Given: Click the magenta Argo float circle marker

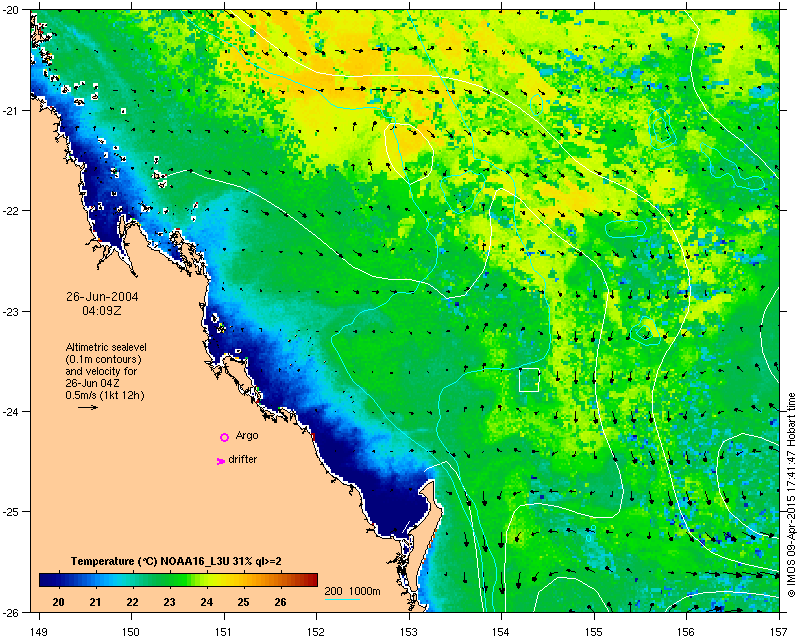Looking at the screenshot, I should [x=224, y=437].
